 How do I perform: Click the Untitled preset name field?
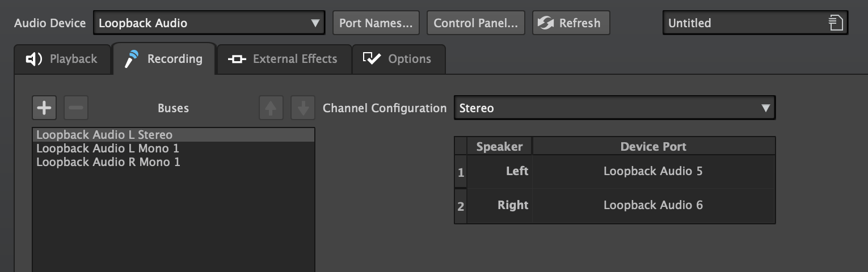coord(743,23)
